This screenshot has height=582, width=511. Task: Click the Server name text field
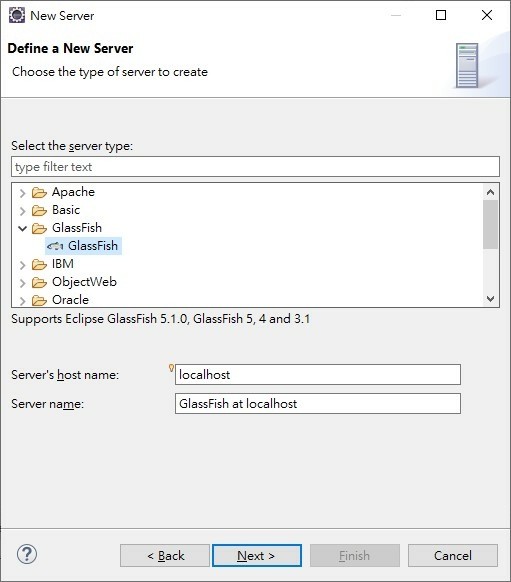pyautogui.click(x=318, y=403)
